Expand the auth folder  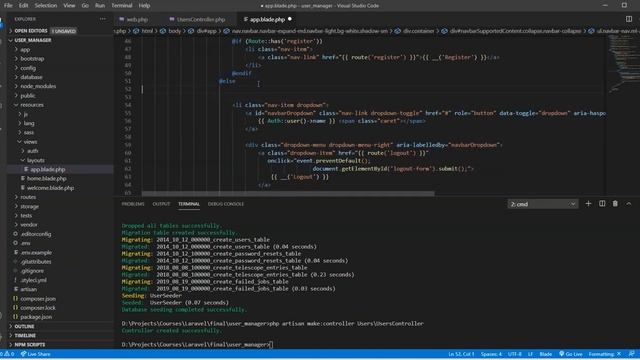tap(33, 151)
